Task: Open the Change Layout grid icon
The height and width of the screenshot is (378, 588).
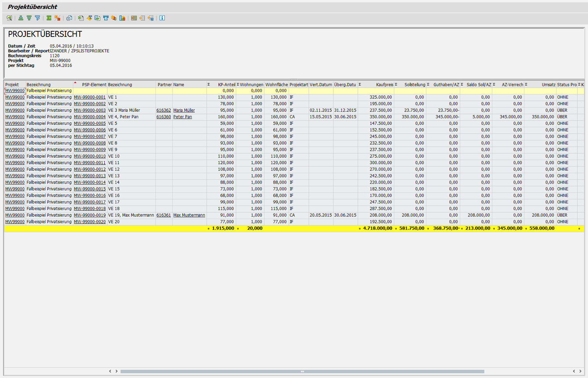Action: pos(134,18)
